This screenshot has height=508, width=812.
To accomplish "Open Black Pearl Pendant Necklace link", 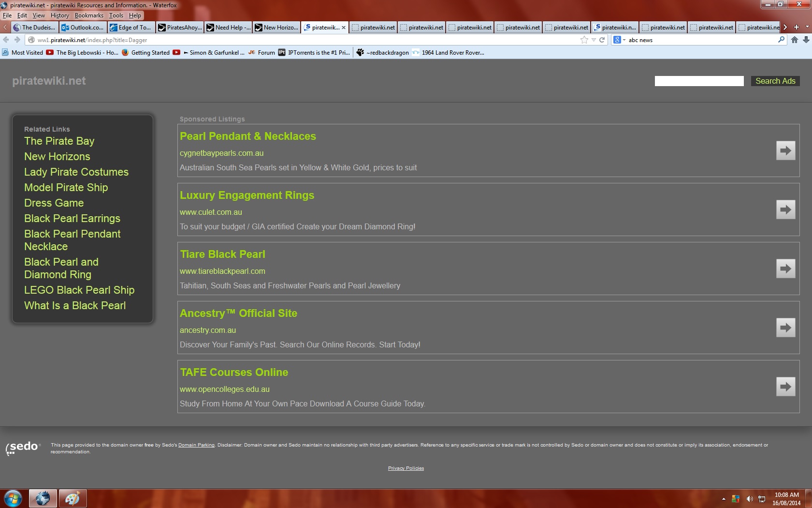I will [72, 240].
